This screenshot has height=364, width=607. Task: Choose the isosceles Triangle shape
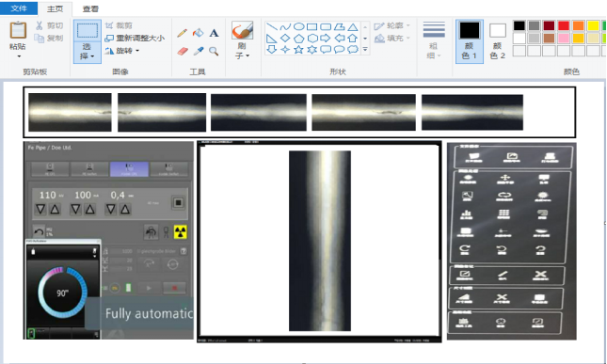353,26
